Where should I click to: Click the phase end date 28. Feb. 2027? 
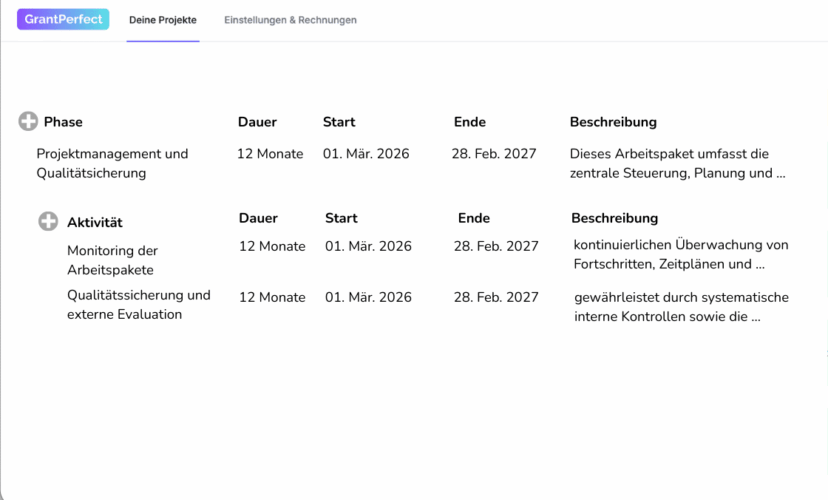[494, 154]
